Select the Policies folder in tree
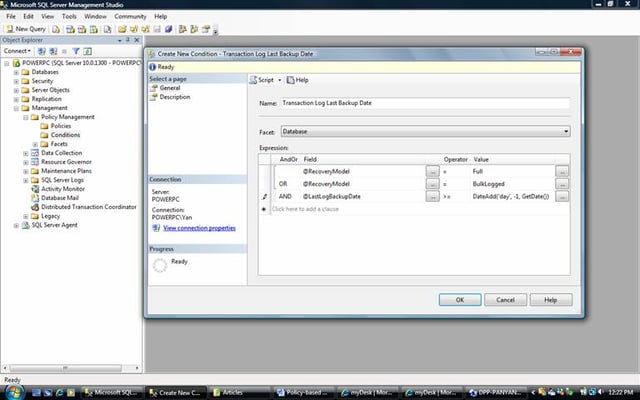640x400 pixels. (x=60, y=126)
